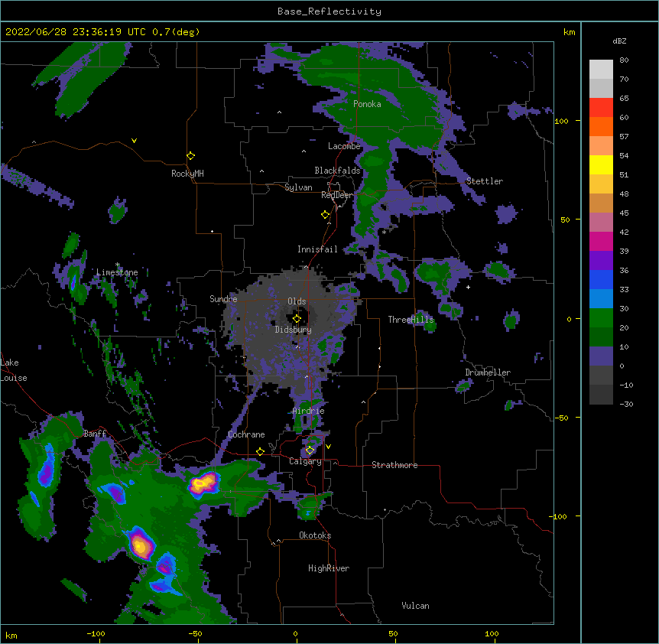Screen dimensions: 659x644
Task: Click the RedDeer city label
Action: pyautogui.click(x=337, y=195)
